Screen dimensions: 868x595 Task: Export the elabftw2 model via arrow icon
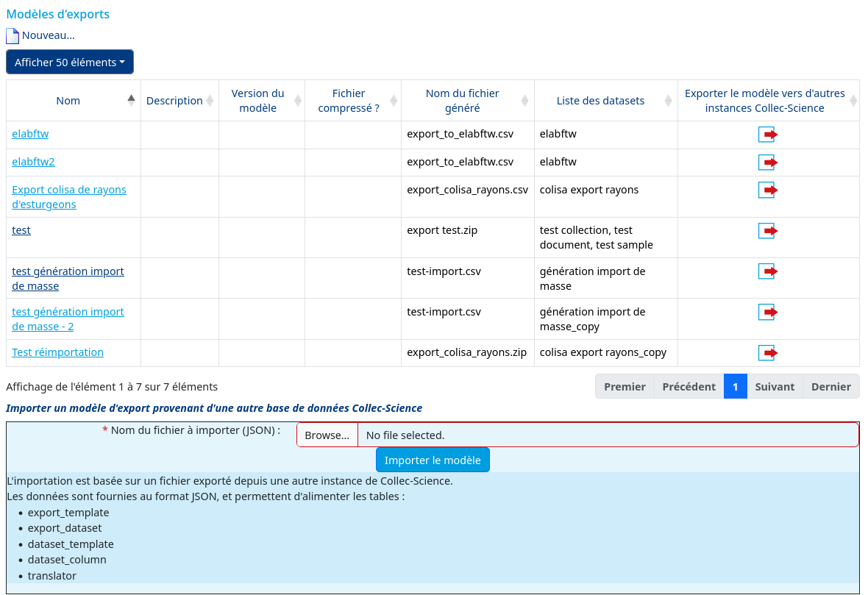click(768, 162)
